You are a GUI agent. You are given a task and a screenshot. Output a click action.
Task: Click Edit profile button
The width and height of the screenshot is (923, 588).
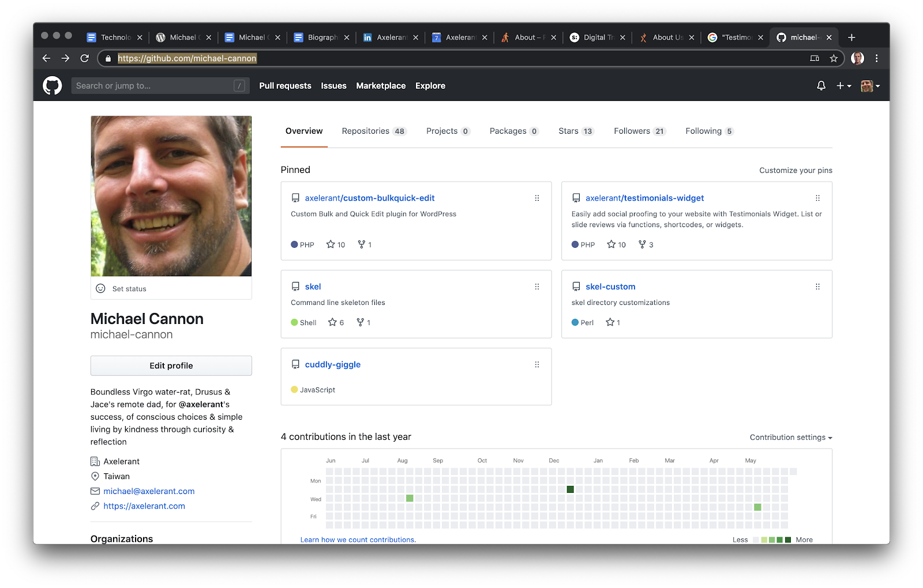click(x=171, y=365)
